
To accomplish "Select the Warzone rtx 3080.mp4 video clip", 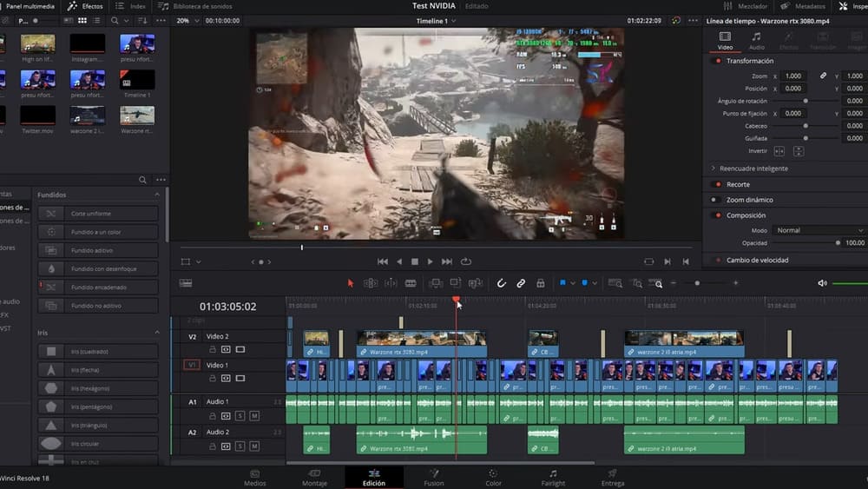I will pos(422,344).
